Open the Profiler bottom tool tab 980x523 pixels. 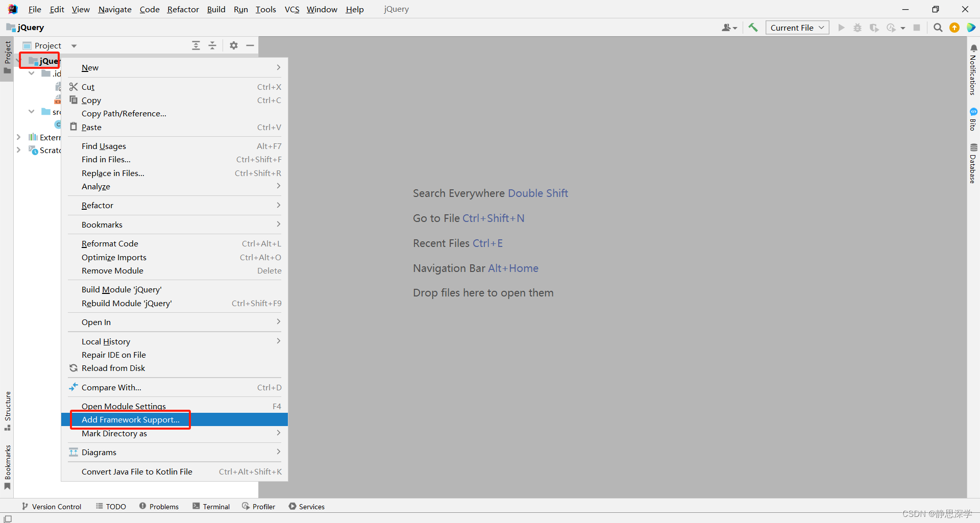[x=259, y=506]
